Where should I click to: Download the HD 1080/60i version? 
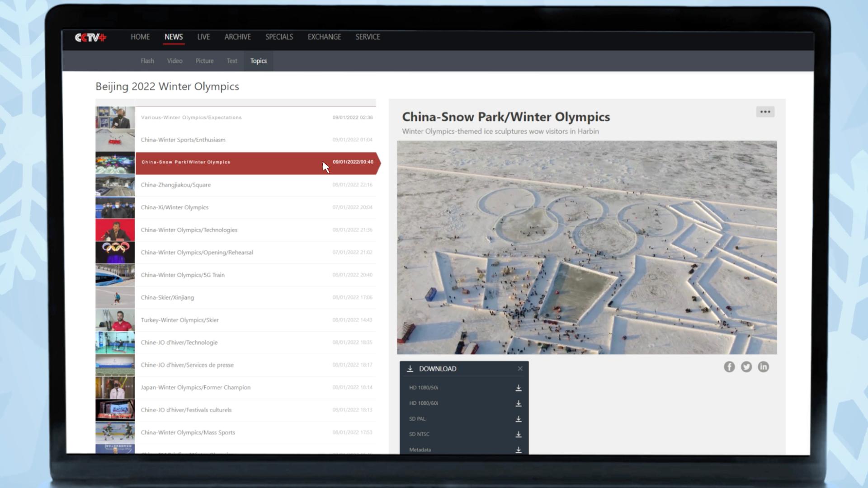tap(519, 403)
